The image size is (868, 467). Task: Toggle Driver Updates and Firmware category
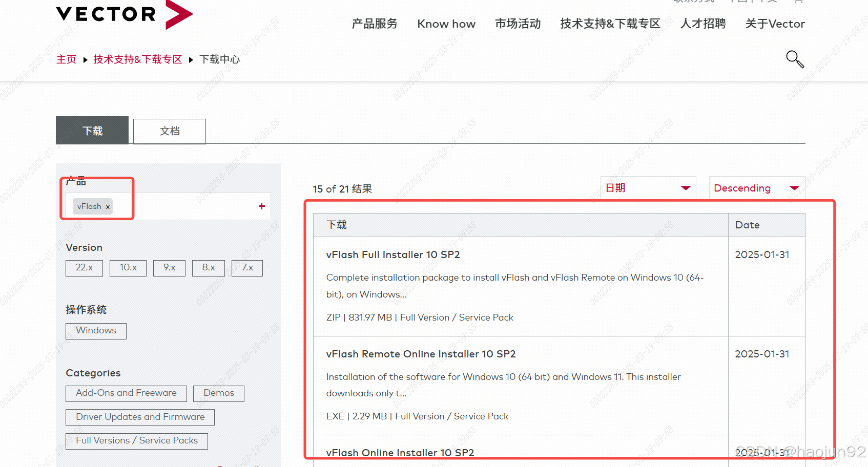tap(140, 417)
